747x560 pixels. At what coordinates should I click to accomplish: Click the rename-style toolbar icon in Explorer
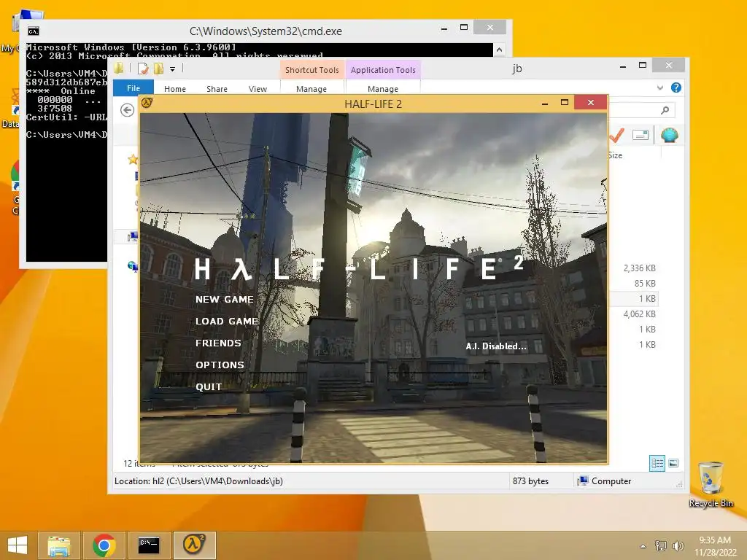[x=640, y=135]
